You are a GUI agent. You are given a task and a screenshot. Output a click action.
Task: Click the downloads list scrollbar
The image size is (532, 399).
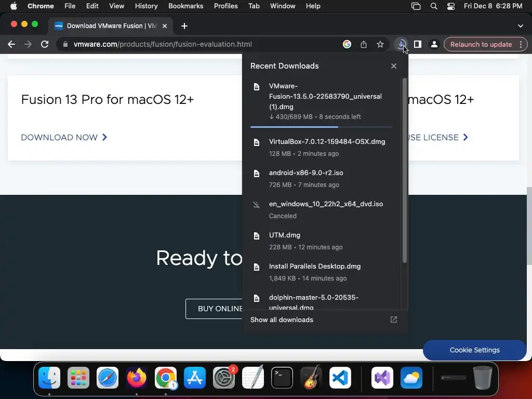[404, 170]
